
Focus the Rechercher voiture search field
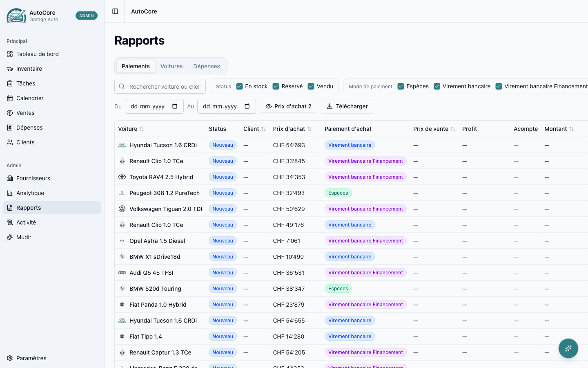click(x=165, y=87)
